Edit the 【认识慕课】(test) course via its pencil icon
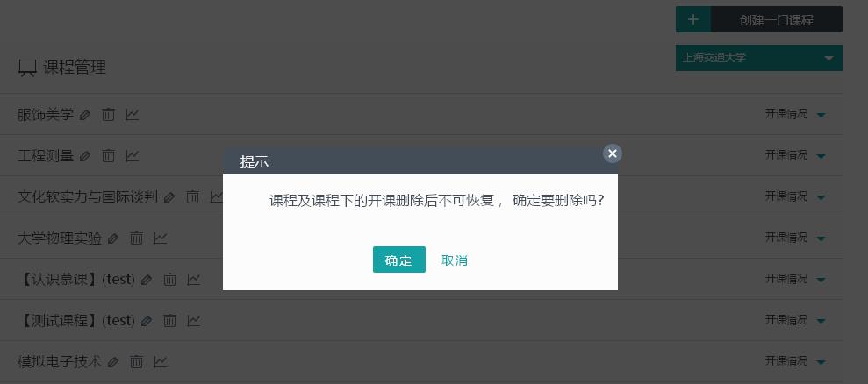The height and width of the screenshot is (384, 868). pos(147,280)
